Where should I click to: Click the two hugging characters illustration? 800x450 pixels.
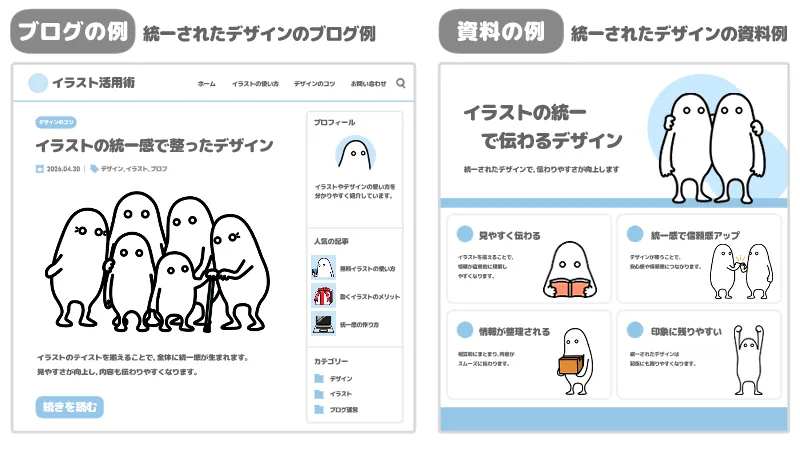711,148
